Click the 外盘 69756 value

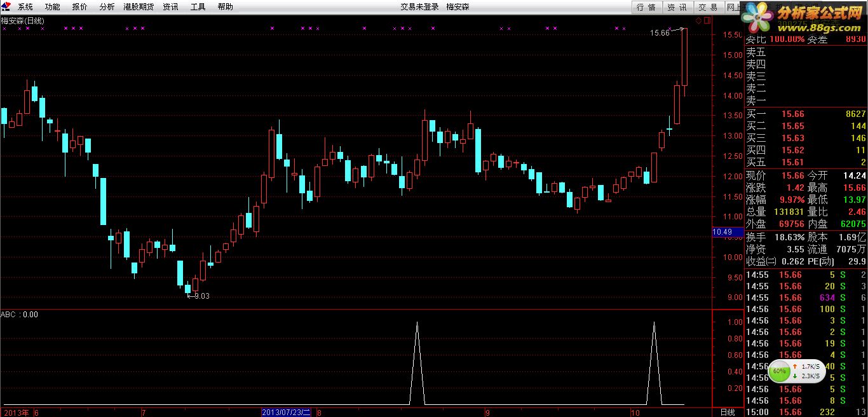click(x=791, y=224)
